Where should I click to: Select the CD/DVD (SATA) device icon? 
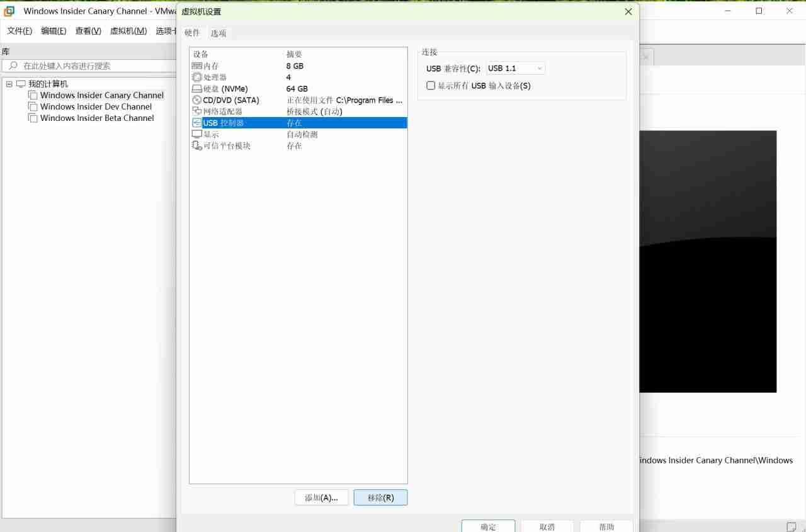click(x=197, y=99)
